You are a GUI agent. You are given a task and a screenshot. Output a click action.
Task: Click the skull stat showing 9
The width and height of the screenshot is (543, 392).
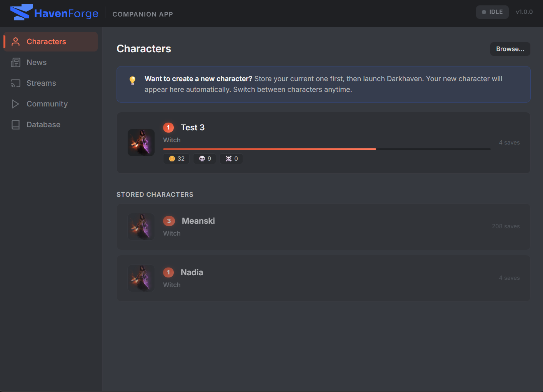click(205, 159)
